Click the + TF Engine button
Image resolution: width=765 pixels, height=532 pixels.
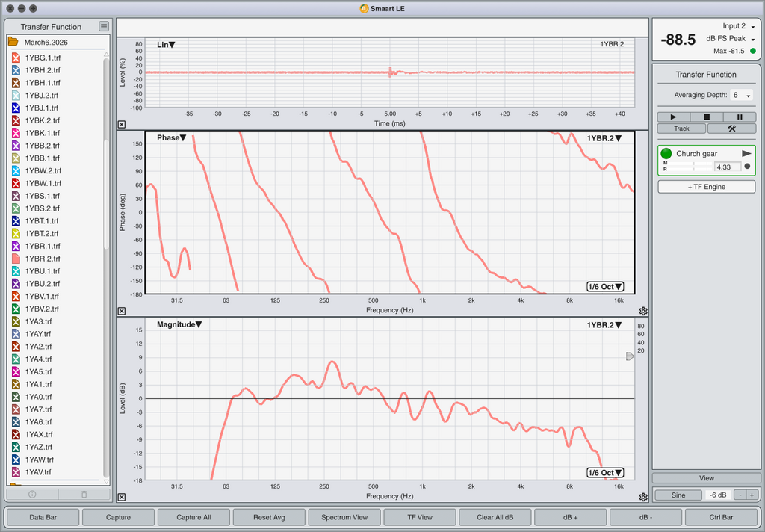click(707, 187)
